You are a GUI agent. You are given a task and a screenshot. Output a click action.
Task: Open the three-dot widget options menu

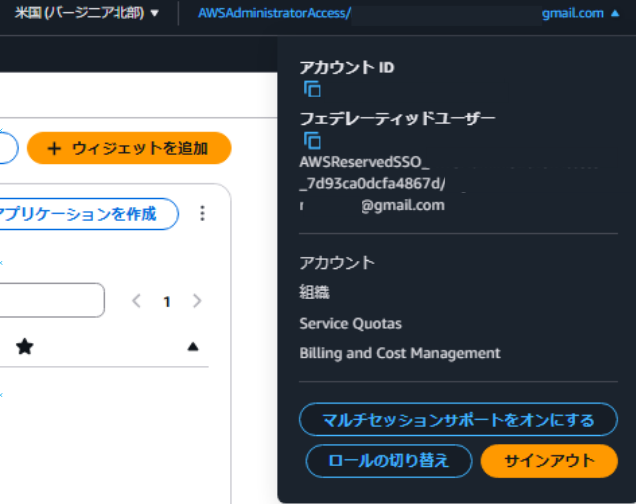pyautogui.click(x=202, y=213)
